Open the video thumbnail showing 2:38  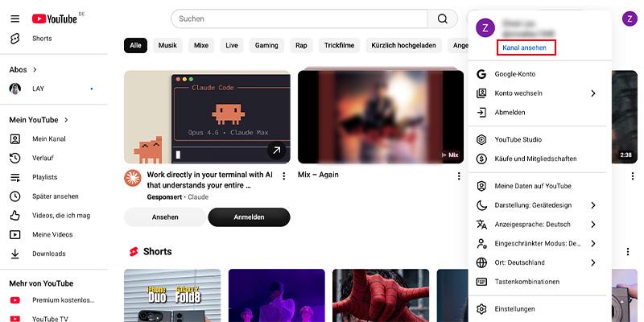[x=625, y=117]
